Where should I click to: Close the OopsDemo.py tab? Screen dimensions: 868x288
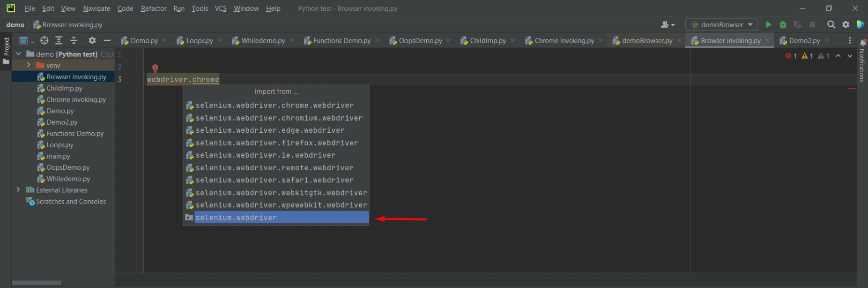tap(448, 41)
